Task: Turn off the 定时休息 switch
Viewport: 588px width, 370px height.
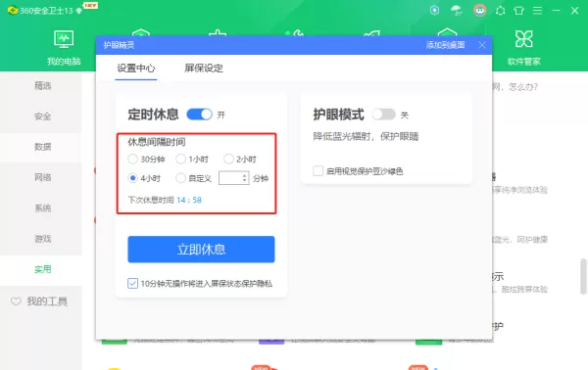Action: pos(200,115)
